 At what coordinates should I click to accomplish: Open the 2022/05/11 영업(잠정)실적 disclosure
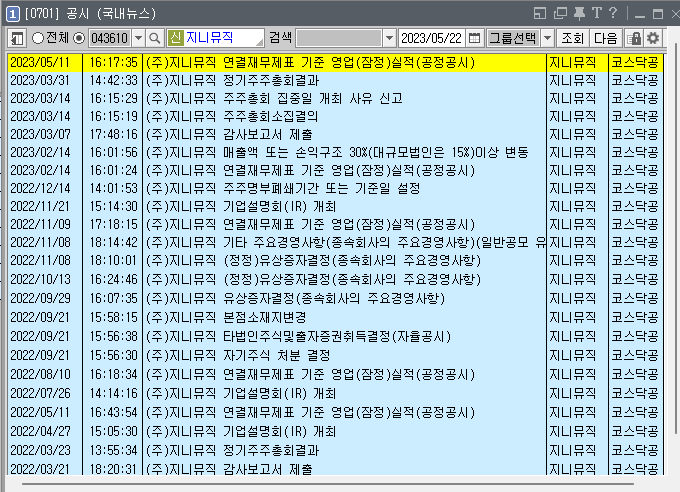click(335, 412)
